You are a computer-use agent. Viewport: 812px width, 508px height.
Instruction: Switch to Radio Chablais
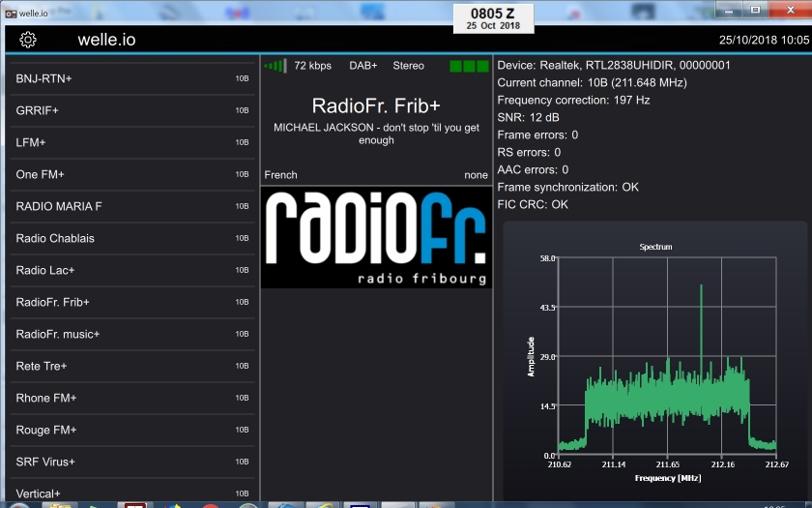coord(132,238)
